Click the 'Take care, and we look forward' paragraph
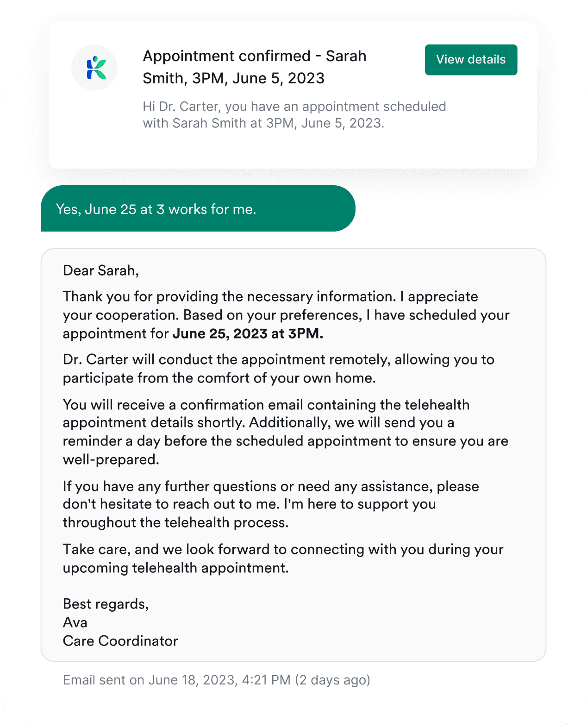The image size is (587, 728). [x=283, y=549]
